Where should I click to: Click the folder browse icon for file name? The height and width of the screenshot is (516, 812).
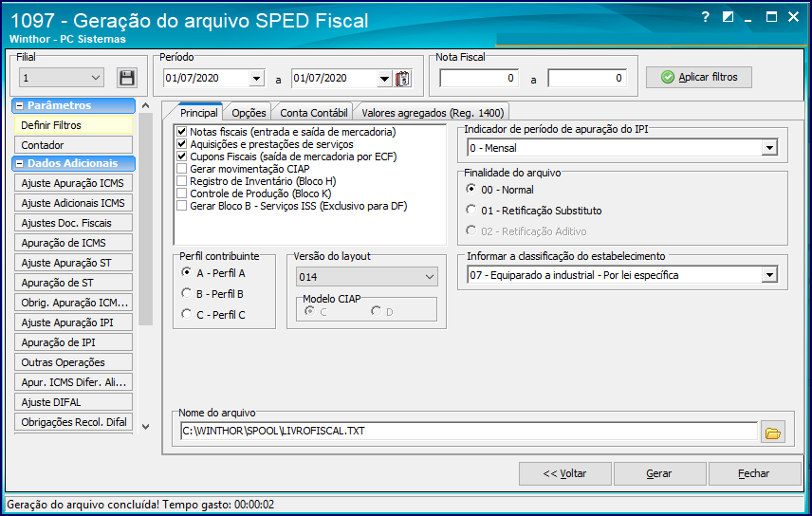coord(773,433)
